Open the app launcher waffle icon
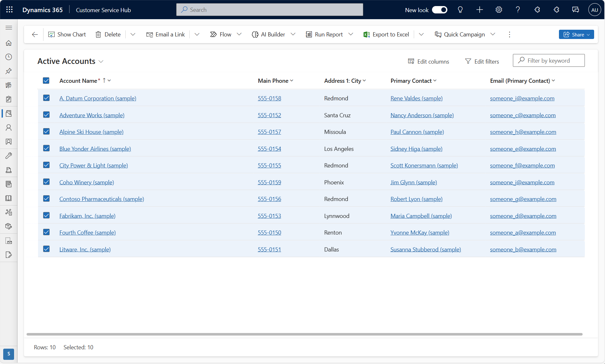605x364 pixels. tap(9, 10)
